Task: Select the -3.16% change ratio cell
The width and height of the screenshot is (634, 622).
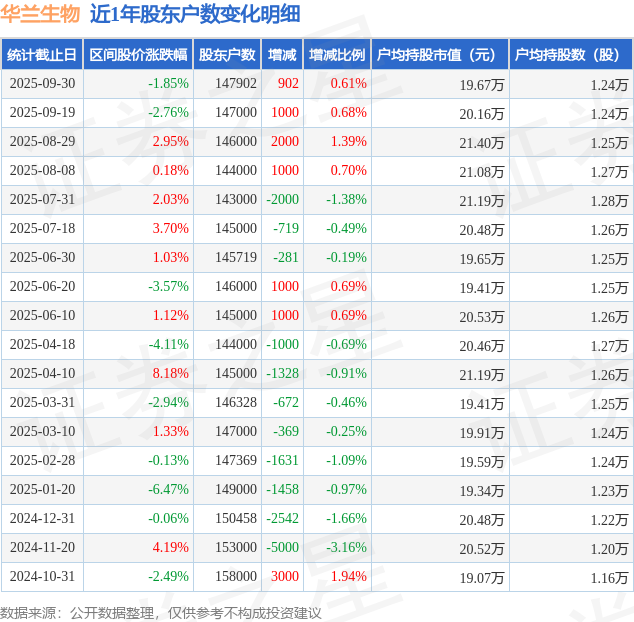Action: pos(346,548)
